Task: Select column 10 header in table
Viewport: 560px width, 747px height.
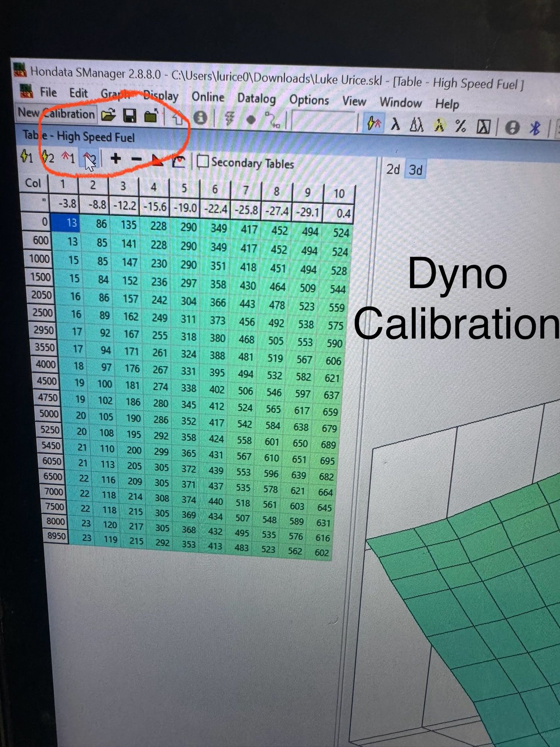Action: pos(339,193)
